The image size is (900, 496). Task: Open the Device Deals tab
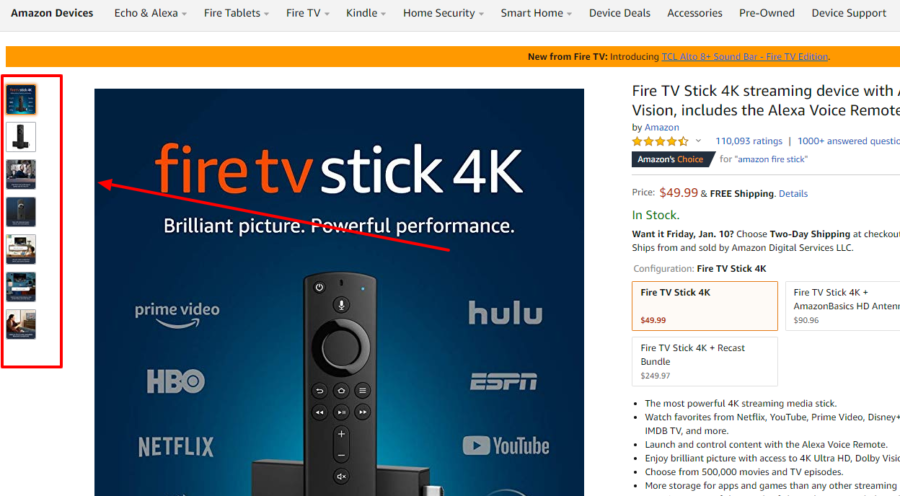pos(619,13)
